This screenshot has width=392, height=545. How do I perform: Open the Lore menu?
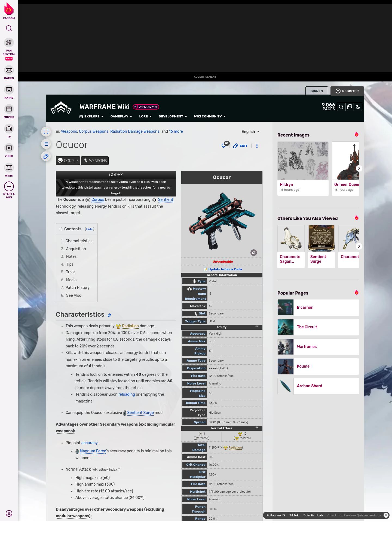pyautogui.click(x=145, y=116)
